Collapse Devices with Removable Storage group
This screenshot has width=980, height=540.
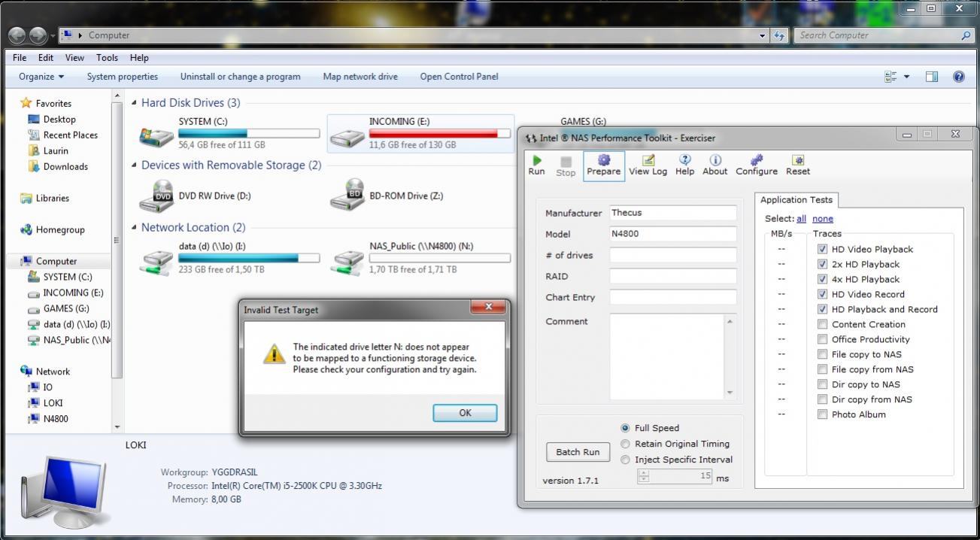135,165
